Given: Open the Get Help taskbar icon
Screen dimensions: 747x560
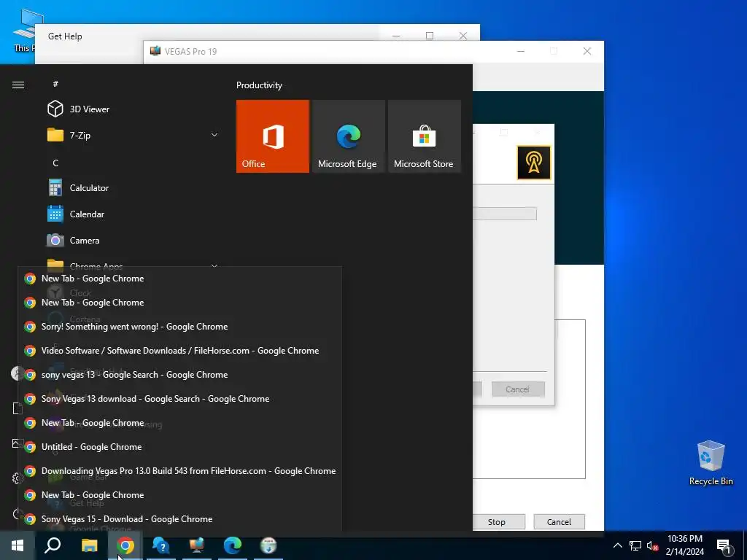Looking at the screenshot, I should tap(161, 545).
